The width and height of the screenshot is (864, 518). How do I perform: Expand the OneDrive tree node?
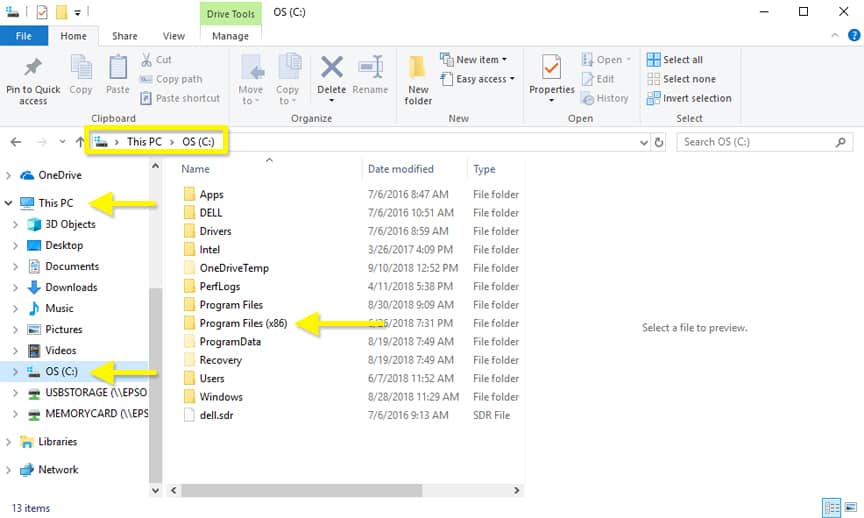(9, 175)
